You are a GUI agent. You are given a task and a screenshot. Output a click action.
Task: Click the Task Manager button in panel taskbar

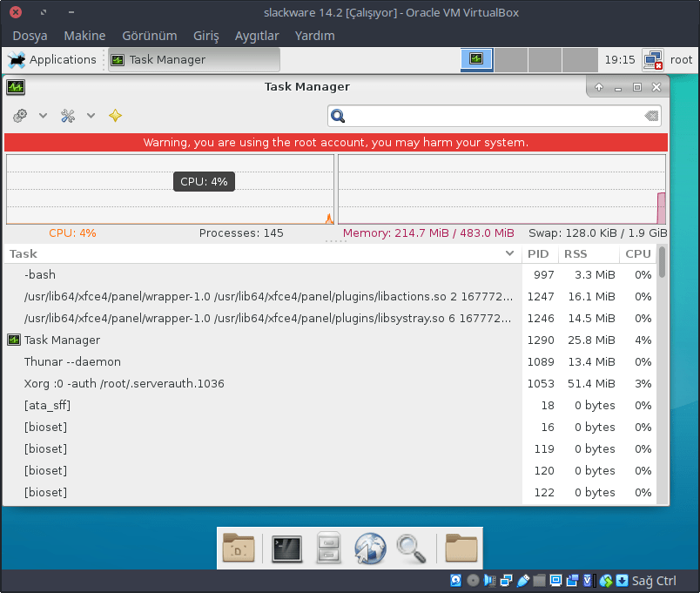(194, 60)
